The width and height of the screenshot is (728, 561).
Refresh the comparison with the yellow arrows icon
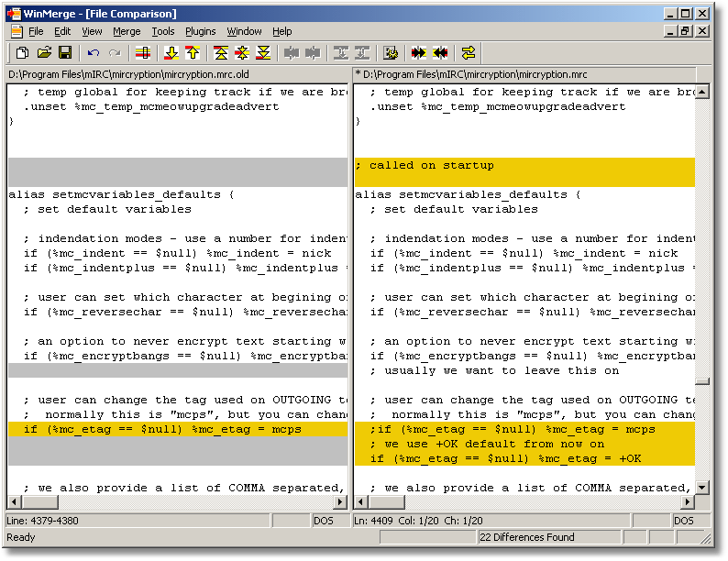click(469, 53)
